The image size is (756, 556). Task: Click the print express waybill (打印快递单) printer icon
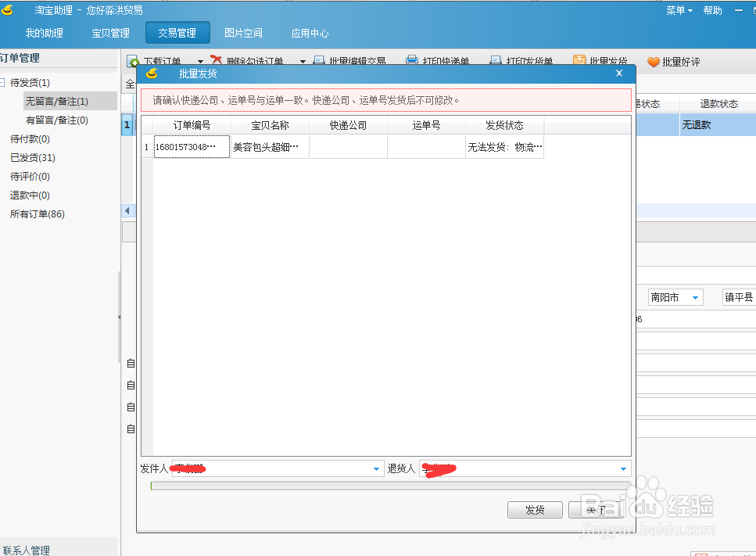(x=412, y=60)
